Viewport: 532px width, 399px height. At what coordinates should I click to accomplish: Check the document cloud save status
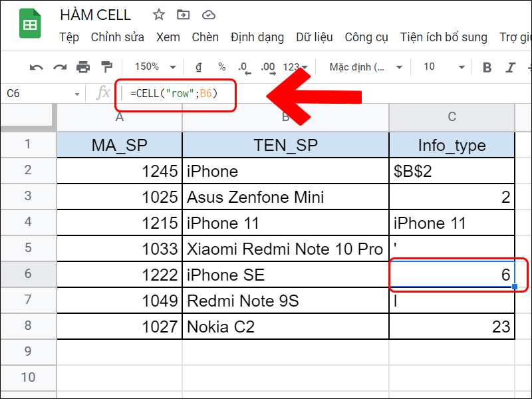(x=207, y=15)
